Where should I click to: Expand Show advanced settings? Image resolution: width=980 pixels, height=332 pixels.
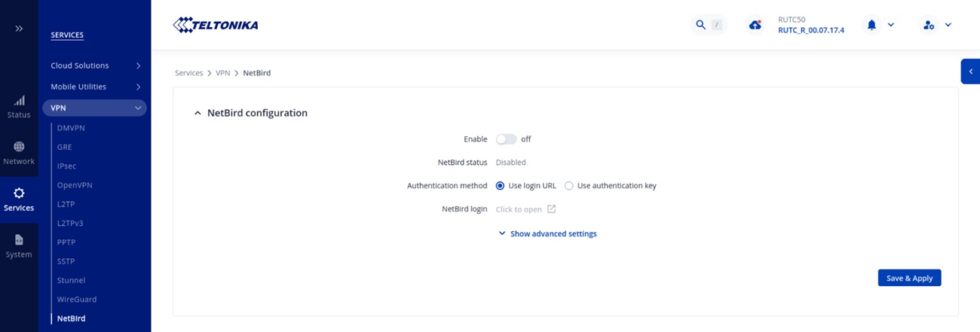[x=548, y=234]
